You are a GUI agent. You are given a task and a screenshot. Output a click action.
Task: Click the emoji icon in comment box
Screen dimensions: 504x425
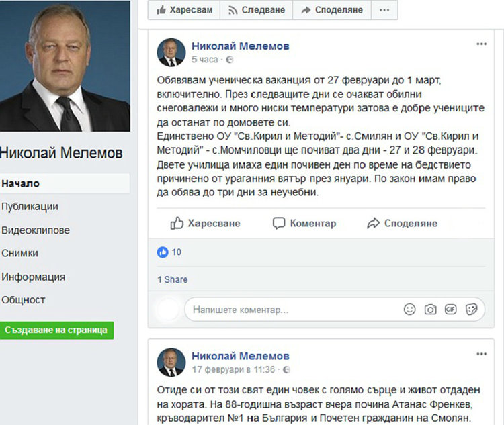click(409, 310)
